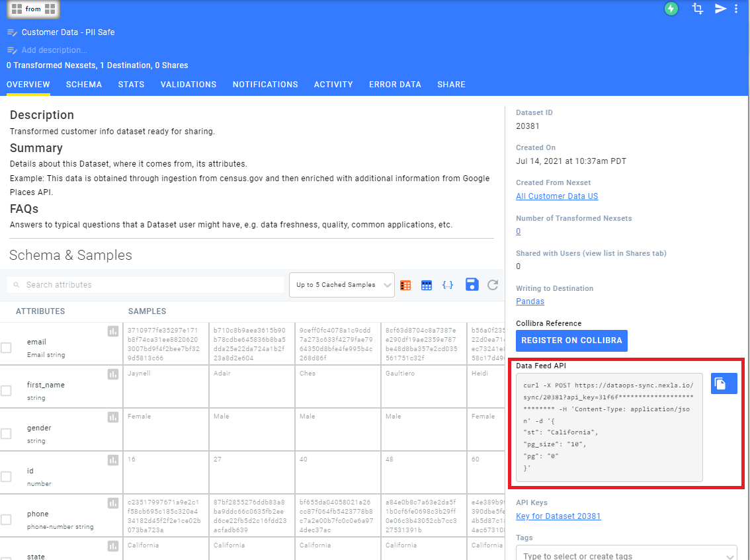
Task: Open the transform tool in the top bar
Action: click(696, 9)
